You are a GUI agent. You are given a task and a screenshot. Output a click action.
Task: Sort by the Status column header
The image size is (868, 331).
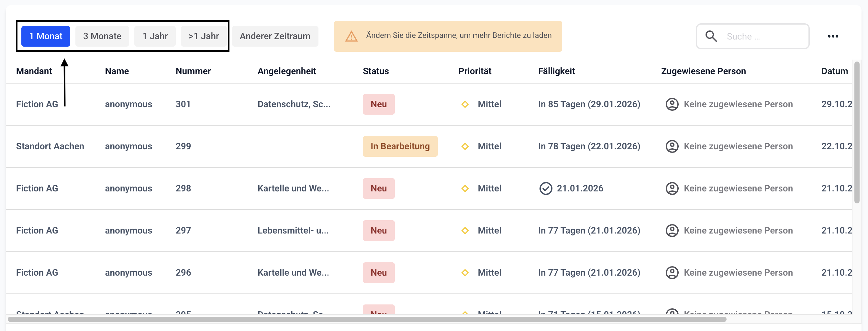tap(375, 71)
